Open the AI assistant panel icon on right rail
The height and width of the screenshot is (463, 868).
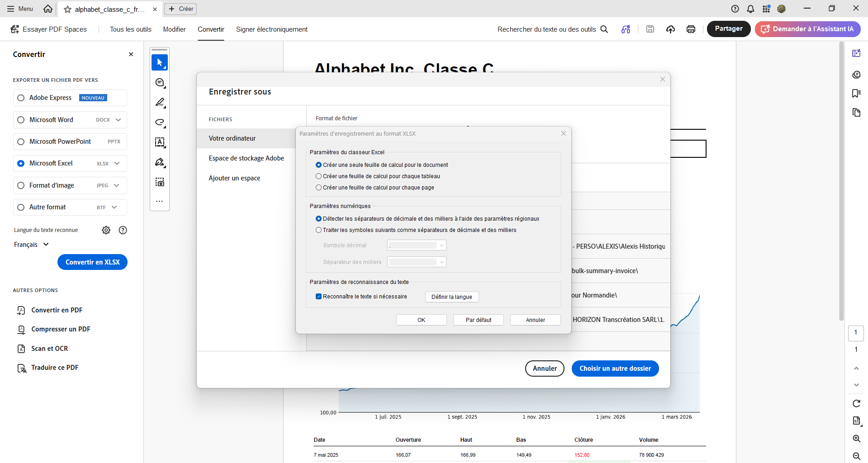(x=856, y=53)
